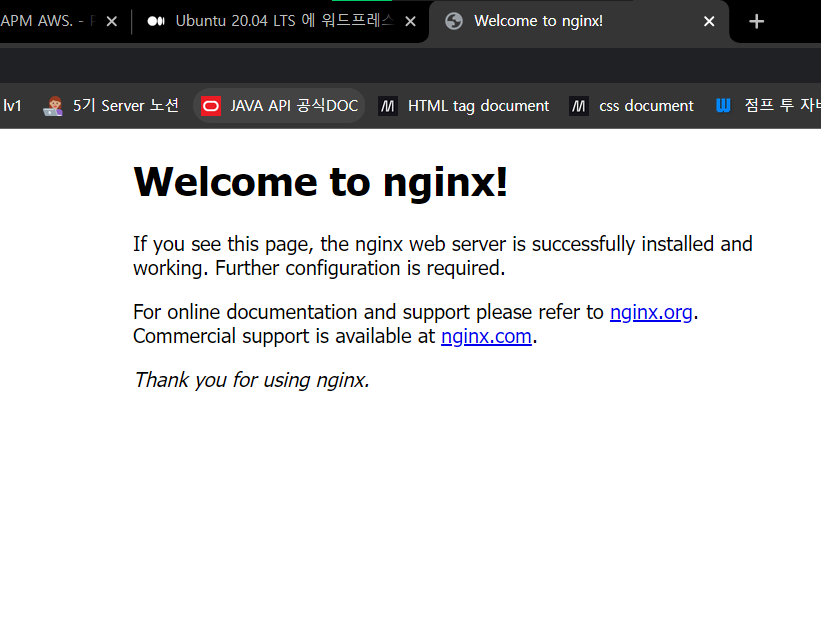The height and width of the screenshot is (642, 821).
Task: Click the Medium icon on the Ubuntu tab
Action: [x=156, y=21]
